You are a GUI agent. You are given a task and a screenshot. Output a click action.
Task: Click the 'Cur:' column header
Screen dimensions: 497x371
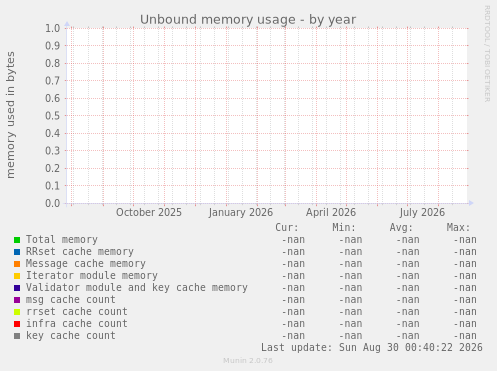coord(287,228)
